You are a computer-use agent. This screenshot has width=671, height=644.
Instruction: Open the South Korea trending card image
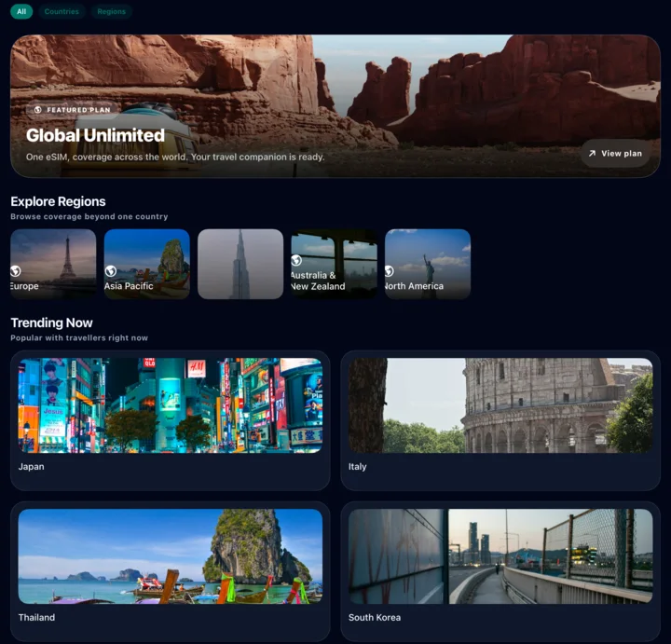(500, 556)
